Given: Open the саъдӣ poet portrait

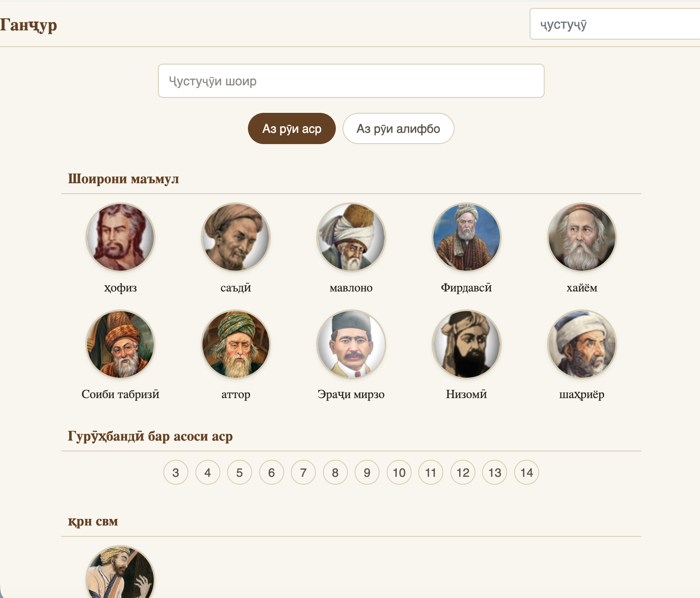Looking at the screenshot, I should click(x=235, y=237).
